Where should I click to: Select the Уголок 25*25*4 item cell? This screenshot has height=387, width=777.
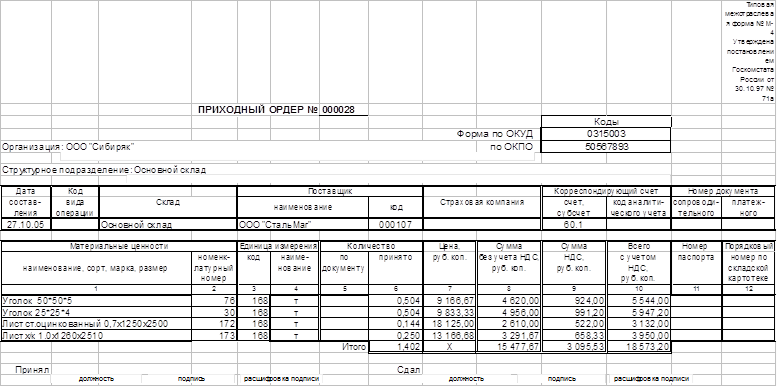96,312
